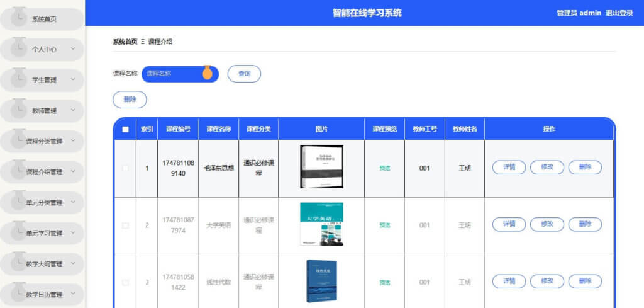This screenshot has height=308, width=644.
Task: Click 预览 link for 大学英语 course
Action: 384,225
